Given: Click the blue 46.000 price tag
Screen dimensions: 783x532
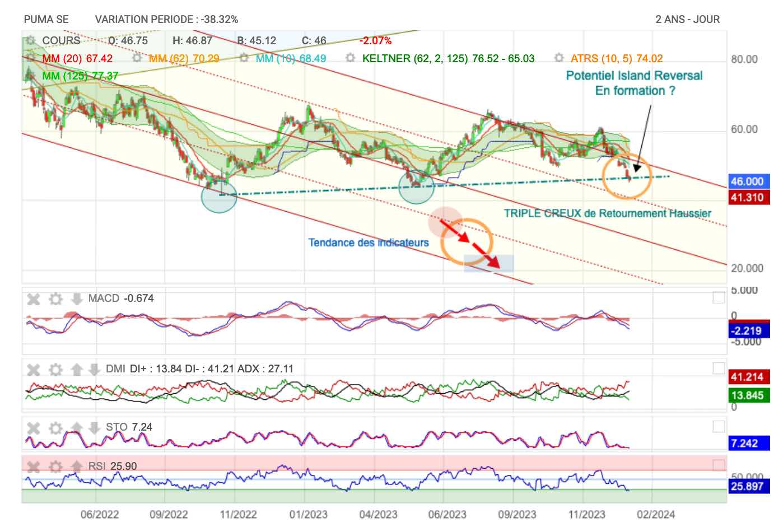Looking at the screenshot, I should pyautogui.click(x=749, y=181).
